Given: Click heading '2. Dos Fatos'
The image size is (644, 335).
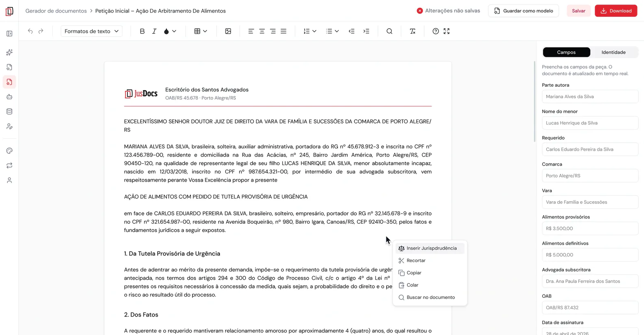Looking at the screenshot, I should click(141, 315).
